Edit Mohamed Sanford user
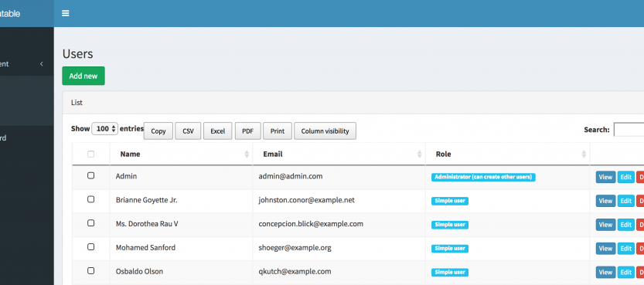Image resolution: width=644 pixels, height=285 pixels. tap(625, 249)
